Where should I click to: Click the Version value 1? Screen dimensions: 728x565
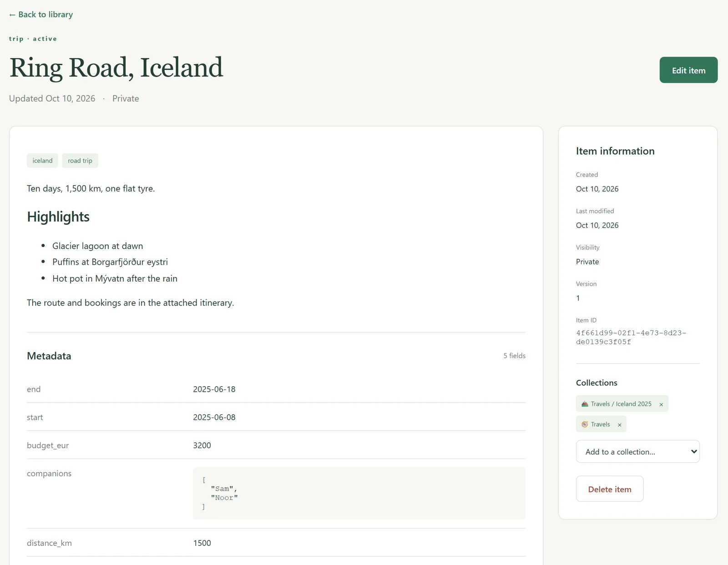point(578,298)
